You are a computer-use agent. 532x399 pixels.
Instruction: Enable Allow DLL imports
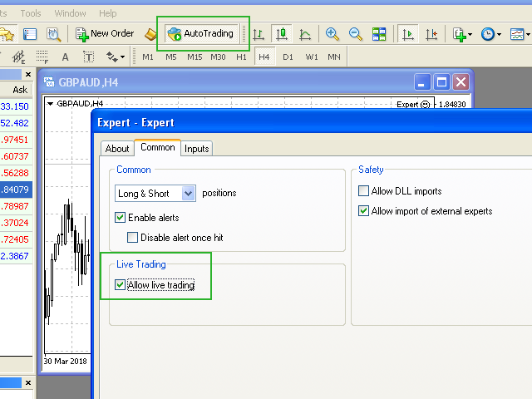pyautogui.click(x=363, y=191)
